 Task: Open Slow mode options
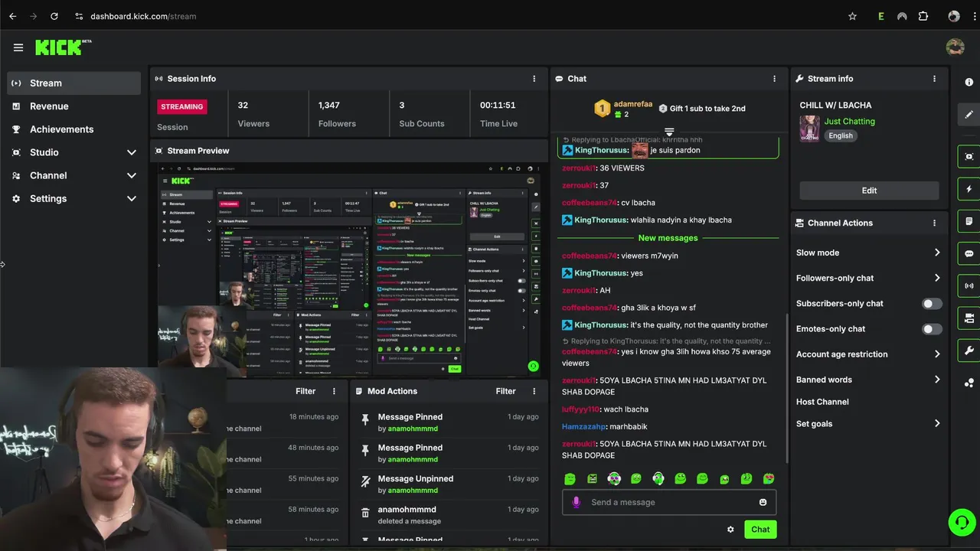click(868, 253)
